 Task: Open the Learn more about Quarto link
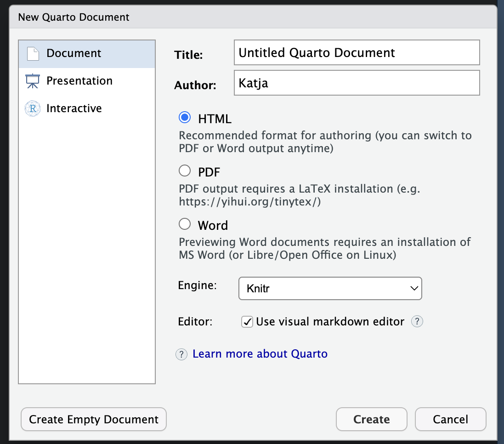[260, 354]
